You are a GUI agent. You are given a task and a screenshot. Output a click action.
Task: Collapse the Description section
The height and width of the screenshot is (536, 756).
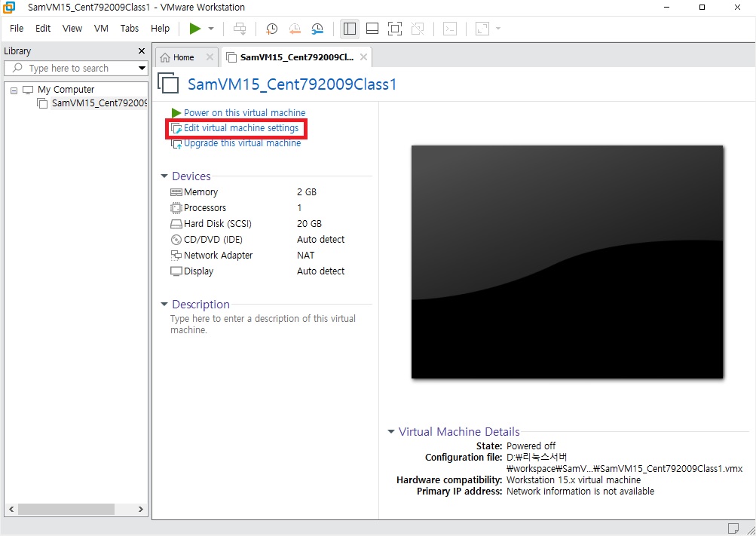pos(164,304)
